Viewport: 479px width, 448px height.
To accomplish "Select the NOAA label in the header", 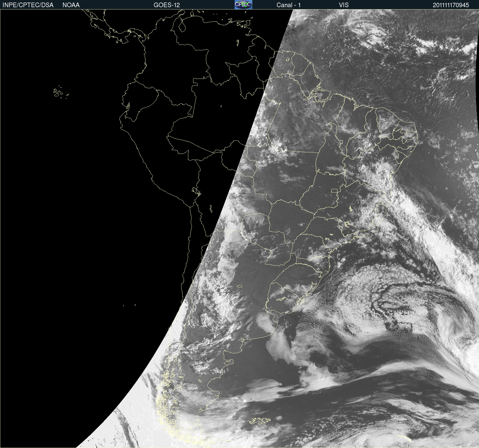I will coord(71,5).
